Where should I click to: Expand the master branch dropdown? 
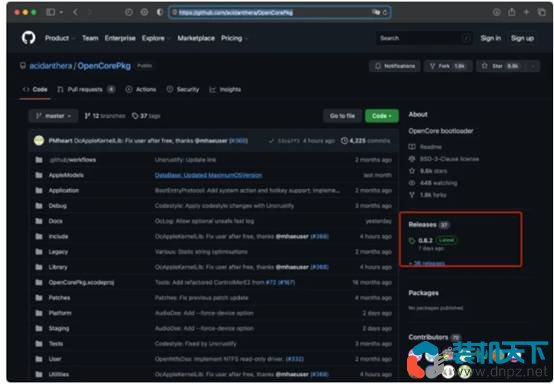click(53, 116)
